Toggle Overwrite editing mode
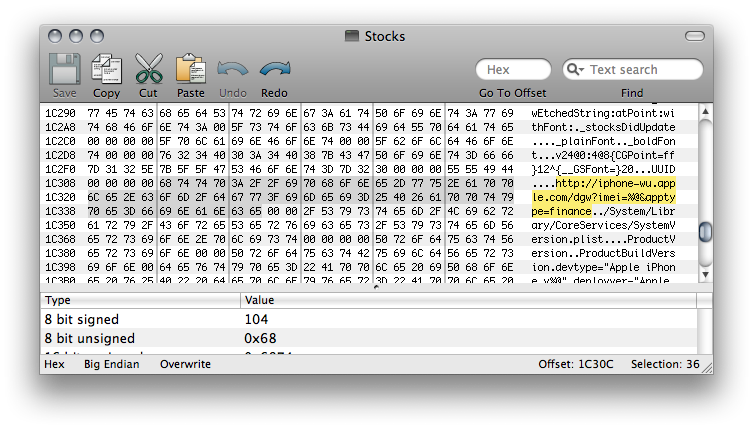 185,364
